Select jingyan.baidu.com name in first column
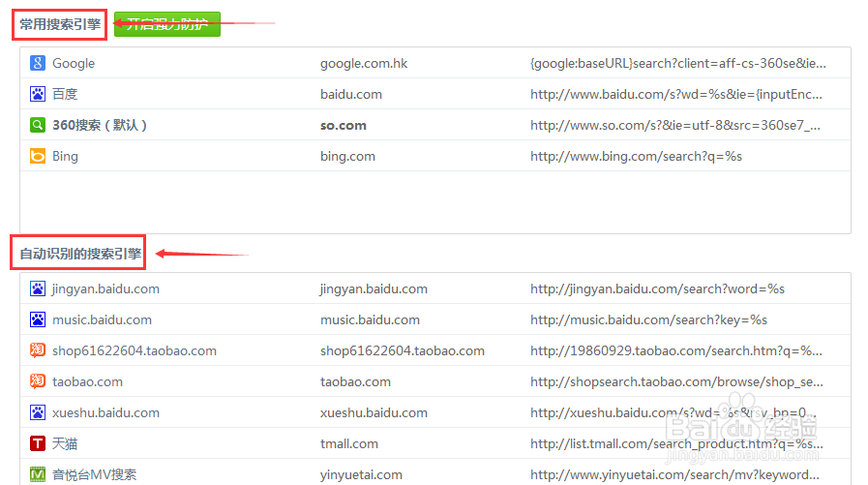Screen dimensions: 868x485 click(105, 289)
